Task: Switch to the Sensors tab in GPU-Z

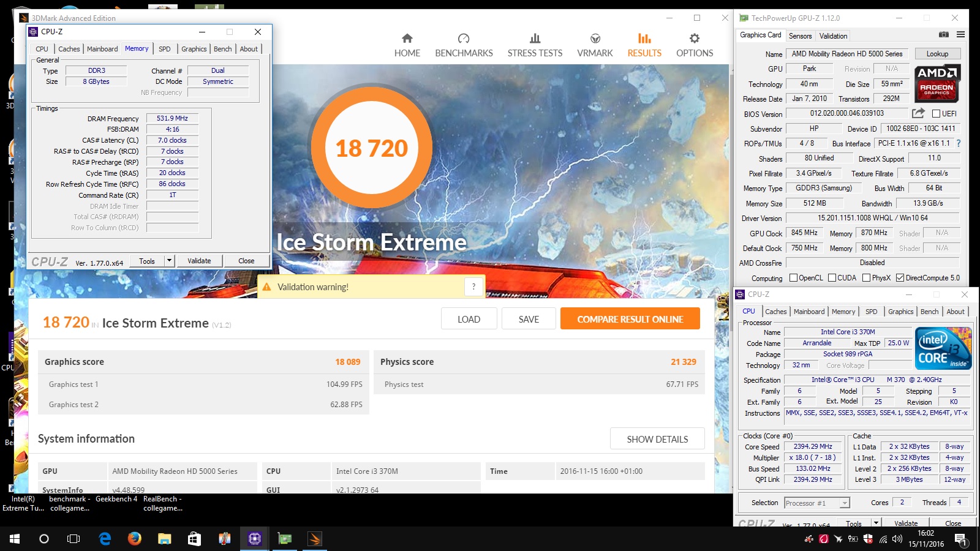Action: pyautogui.click(x=800, y=36)
